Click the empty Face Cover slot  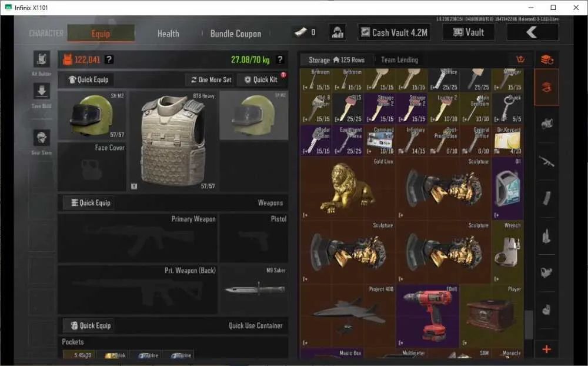click(92, 167)
